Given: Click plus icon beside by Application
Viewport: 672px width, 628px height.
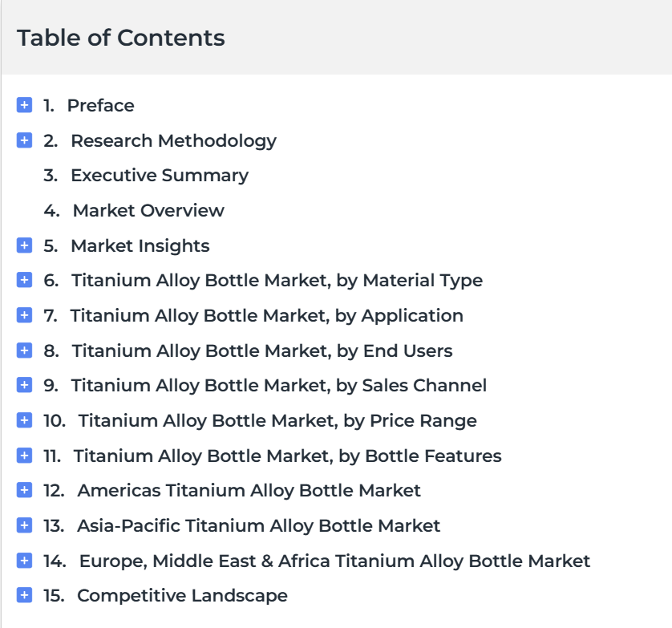Looking at the screenshot, I should click(24, 315).
